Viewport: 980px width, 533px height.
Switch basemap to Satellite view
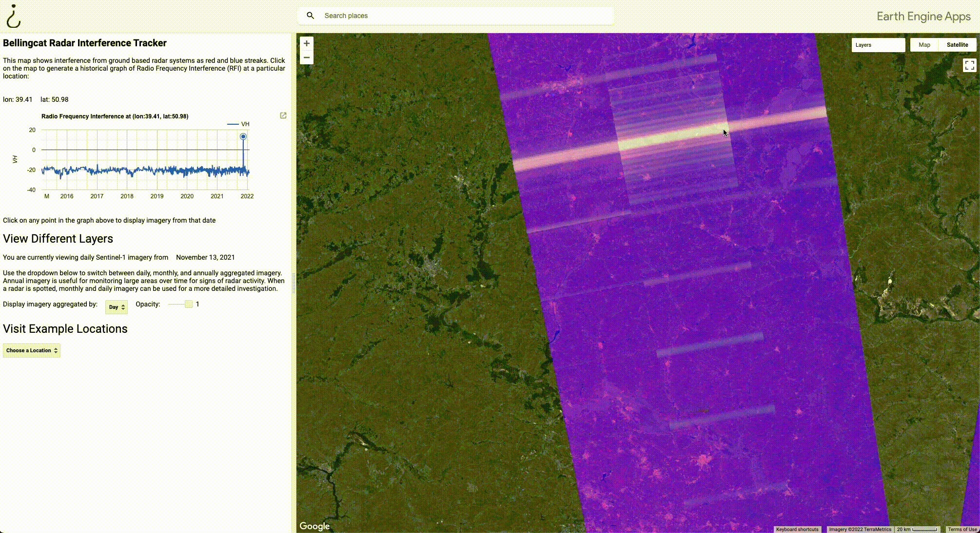(x=957, y=45)
